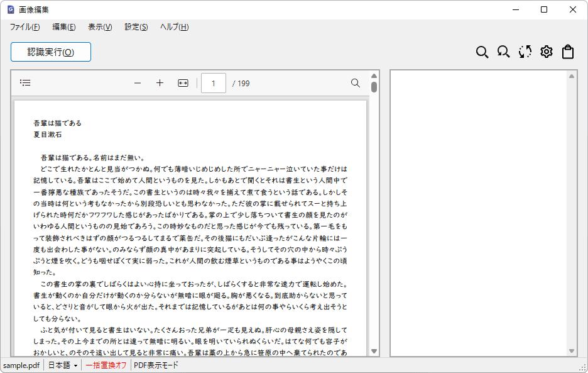This screenshot has width=588, height=373.
Task: Zoom out the PDF with minus icon
Action: pyautogui.click(x=138, y=83)
